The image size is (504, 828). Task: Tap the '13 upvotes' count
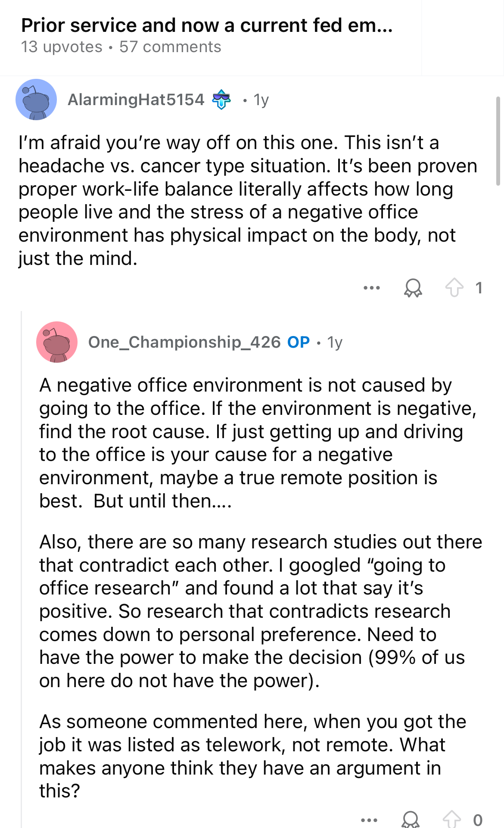pos(62,47)
